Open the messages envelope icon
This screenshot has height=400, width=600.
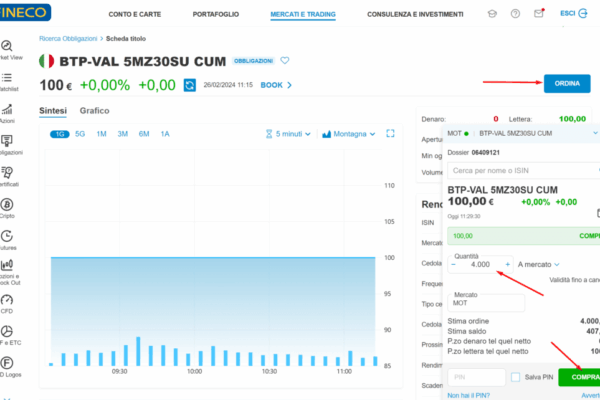pos(539,15)
